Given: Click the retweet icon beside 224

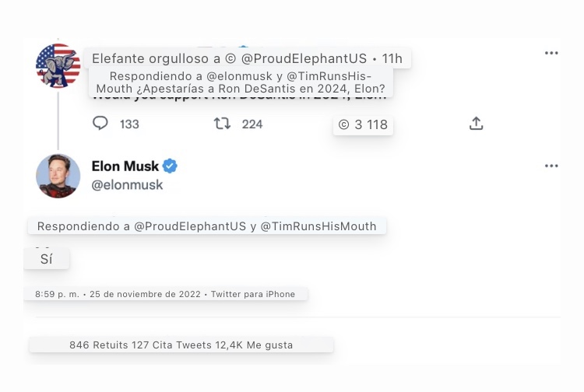Looking at the screenshot, I should pyautogui.click(x=222, y=124).
